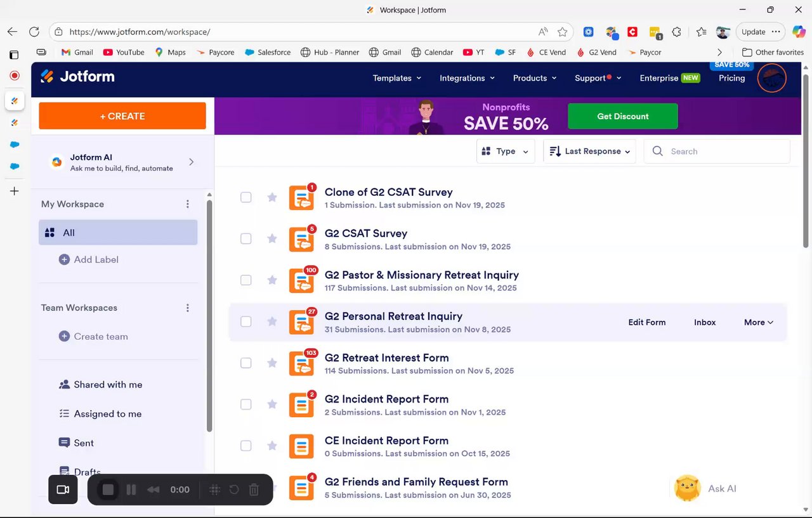This screenshot has width=812, height=518.
Task: Add page to favorites star icon
Action: coord(562,32)
